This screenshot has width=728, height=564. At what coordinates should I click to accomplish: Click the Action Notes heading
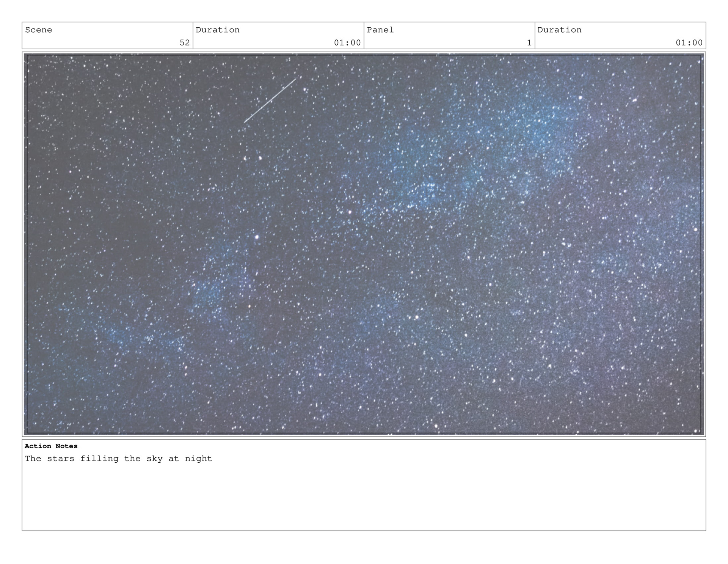51,446
